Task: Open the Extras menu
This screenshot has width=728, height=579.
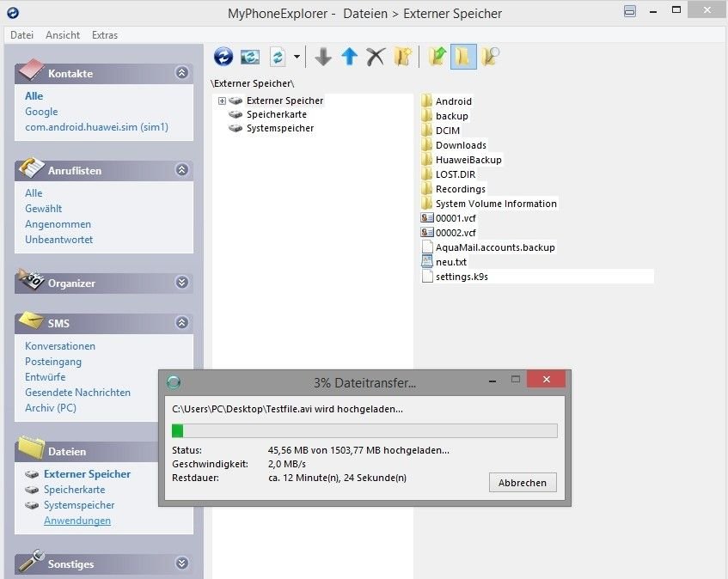Action: click(x=105, y=35)
